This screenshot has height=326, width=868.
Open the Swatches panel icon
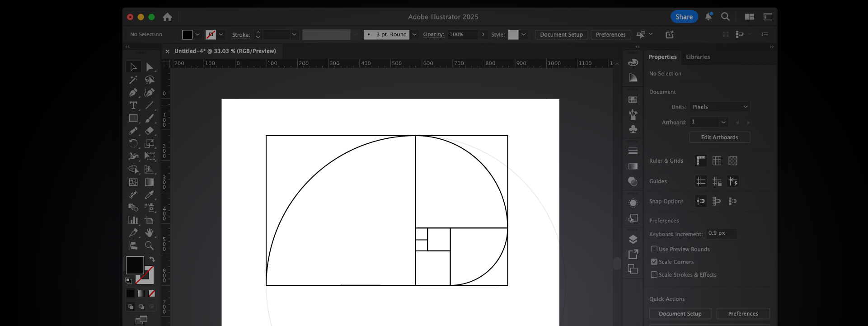point(633,99)
